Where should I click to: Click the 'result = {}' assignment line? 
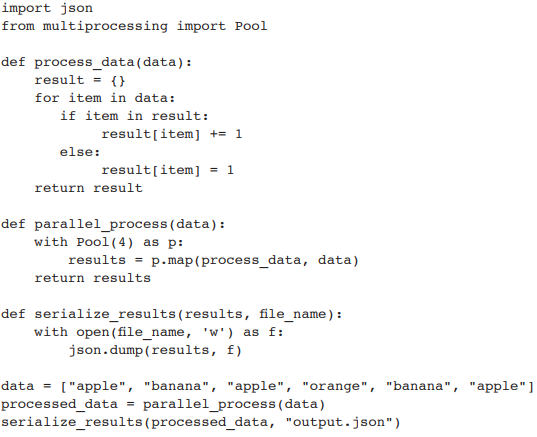pos(80,80)
